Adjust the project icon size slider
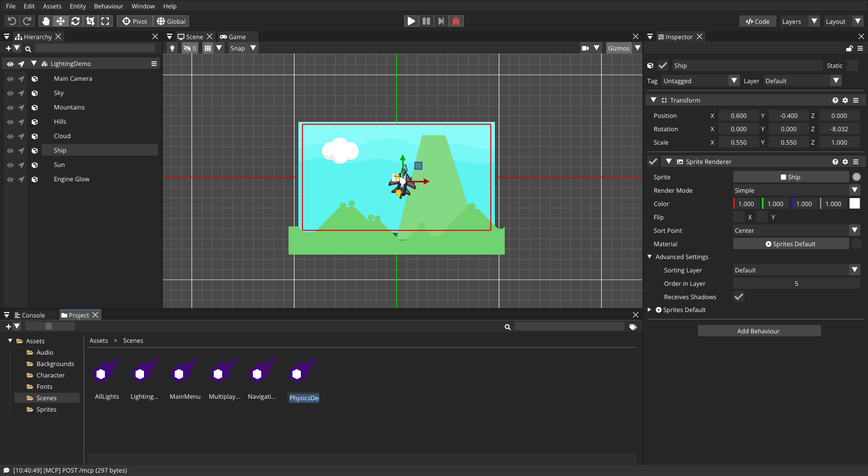 point(49,326)
